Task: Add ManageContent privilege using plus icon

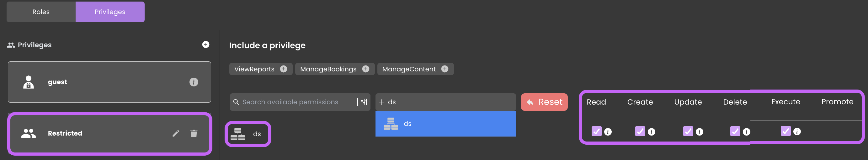Action: coord(445,69)
